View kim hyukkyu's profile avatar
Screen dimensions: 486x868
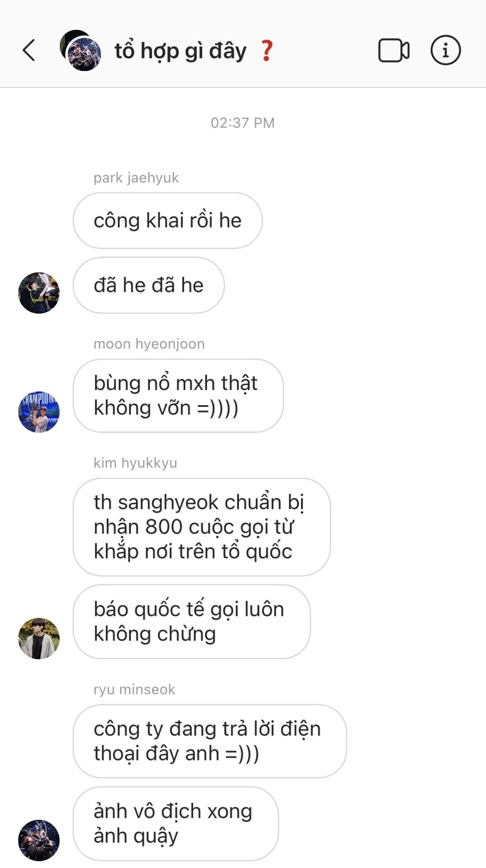[39, 638]
